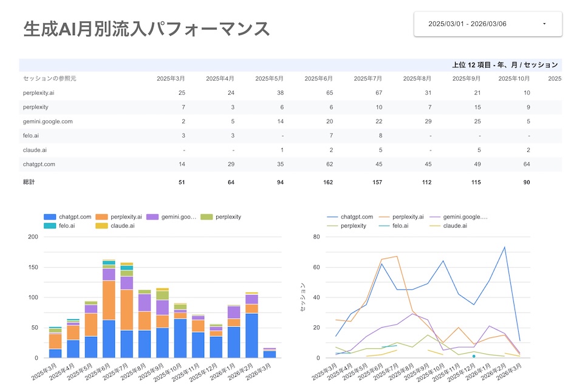The height and width of the screenshot is (392, 571).
Task: Click the セッションの参照元 column header
Action: pos(50,78)
